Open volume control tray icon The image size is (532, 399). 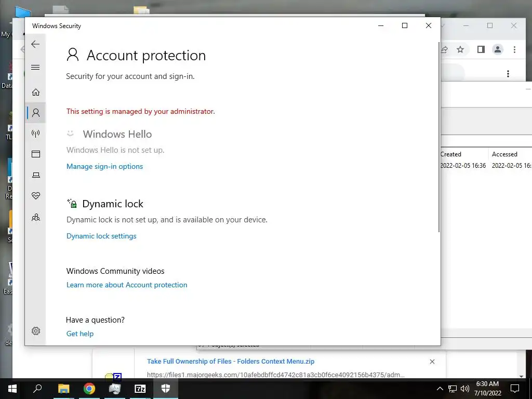click(465, 389)
